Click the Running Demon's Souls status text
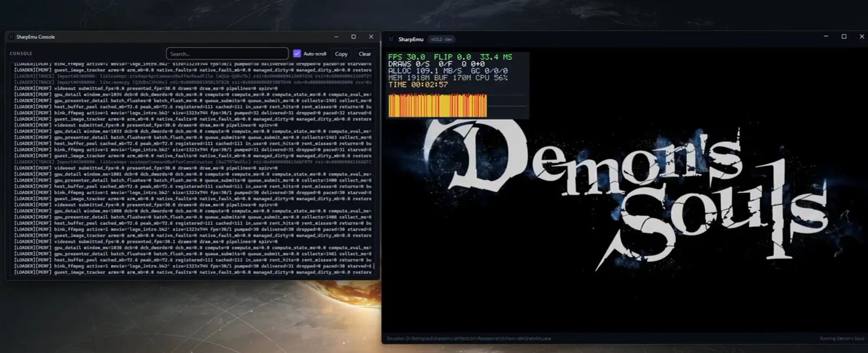The image size is (868, 353). point(842,338)
